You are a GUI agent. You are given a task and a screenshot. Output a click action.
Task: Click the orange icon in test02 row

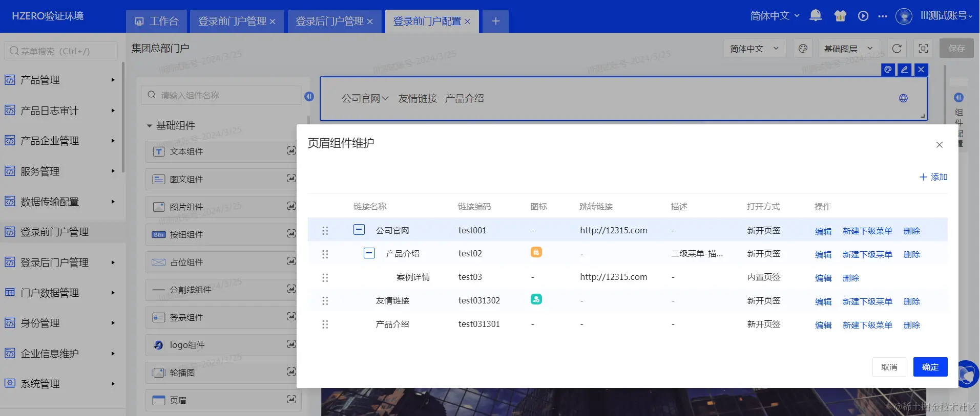point(536,252)
